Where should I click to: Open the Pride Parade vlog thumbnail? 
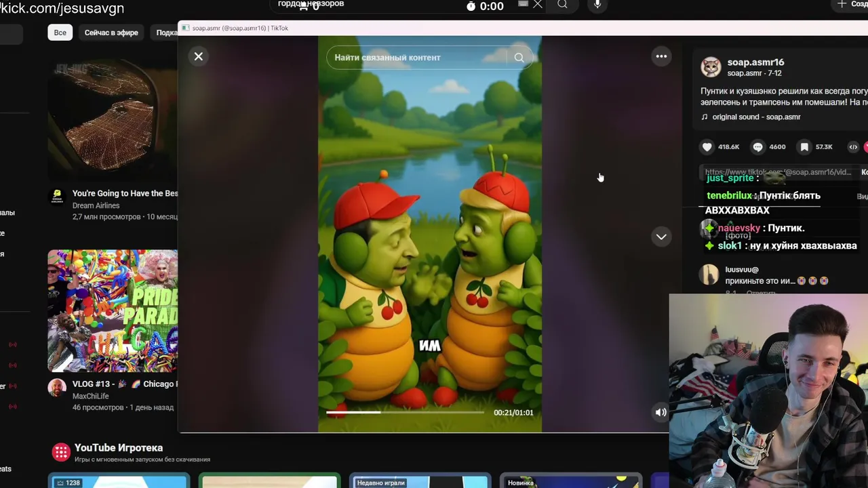[113, 310]
